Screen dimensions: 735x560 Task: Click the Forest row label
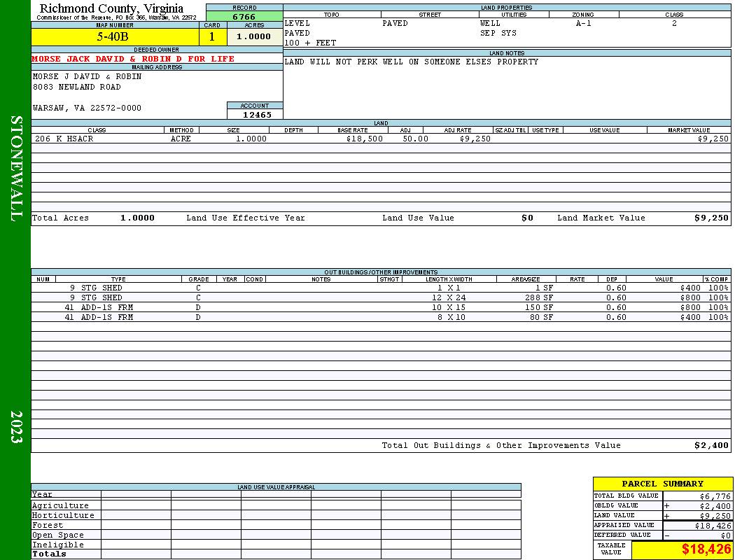tap(48, 525)
